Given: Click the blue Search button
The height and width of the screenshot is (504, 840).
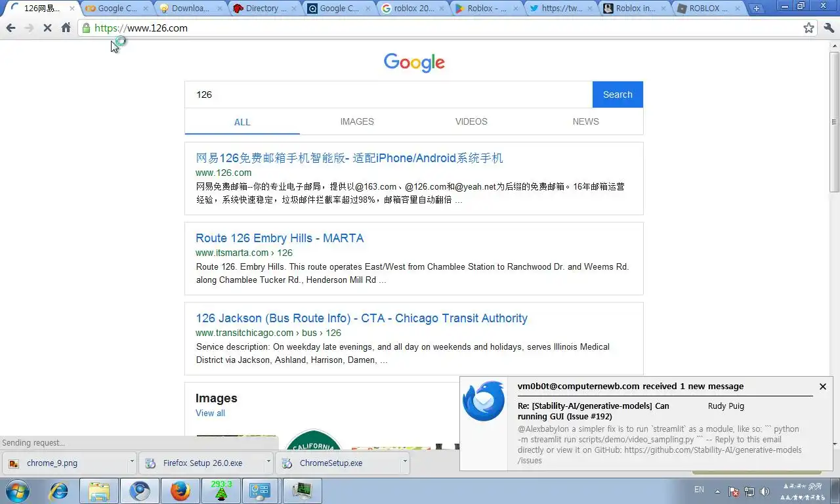Looking at the screenshot, I should tap(618, 94).
